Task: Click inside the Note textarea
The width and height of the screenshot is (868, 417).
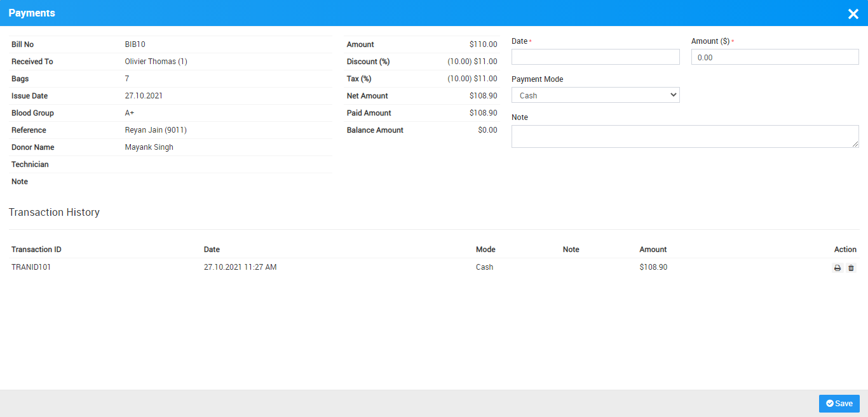Action: click(x=685, y=136)
